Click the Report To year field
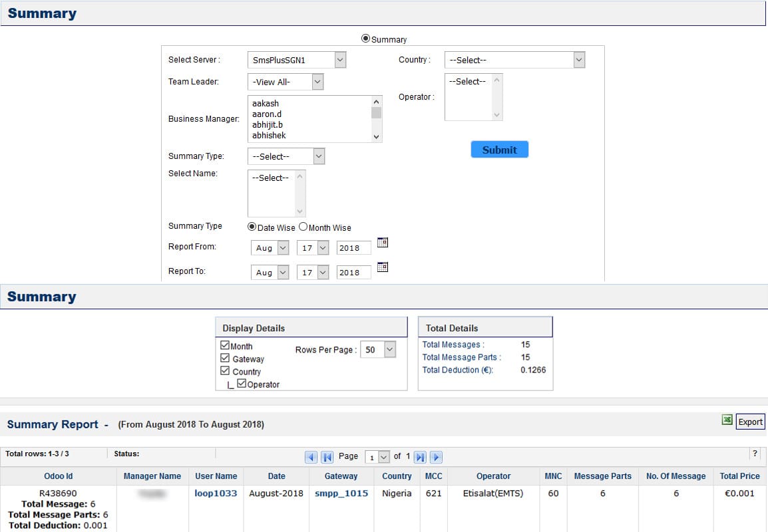Viewport: 768px width, 532px height. (353, 272)
